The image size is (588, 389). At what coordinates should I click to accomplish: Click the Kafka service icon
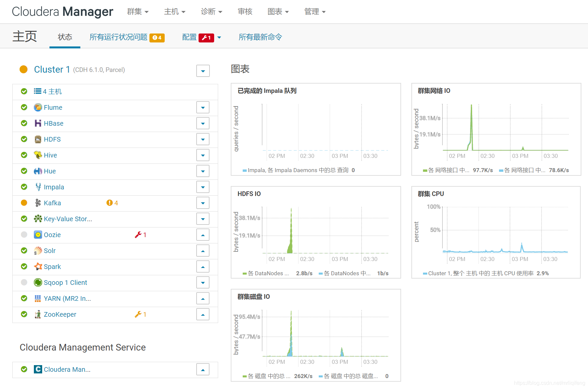pyautogui.click(x=38, y=203)
